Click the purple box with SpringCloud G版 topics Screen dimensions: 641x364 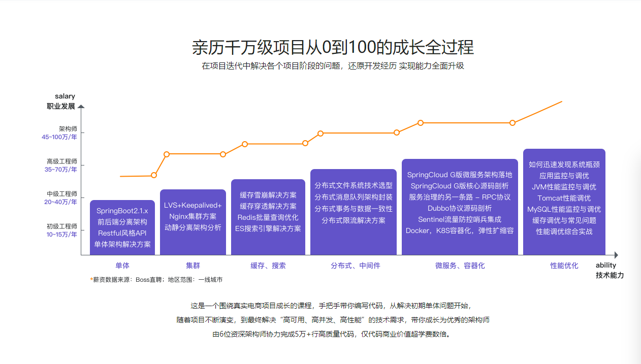point(460,207)
